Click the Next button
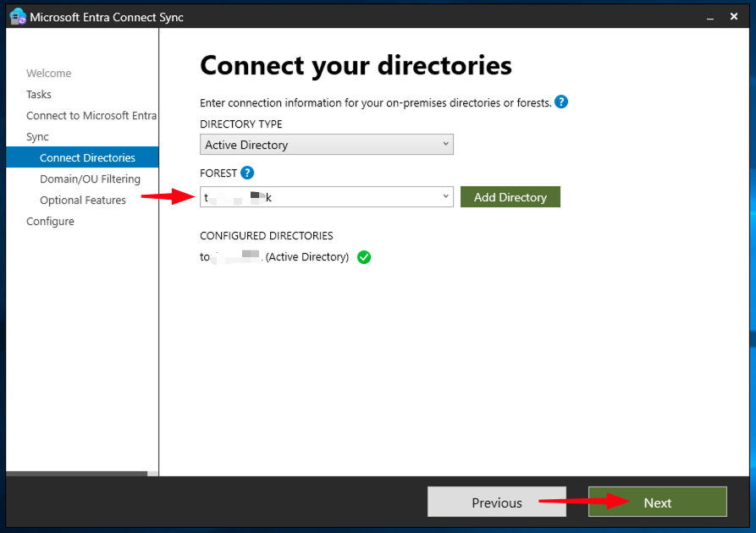This screenshot has width=756, height=533. 658,503
